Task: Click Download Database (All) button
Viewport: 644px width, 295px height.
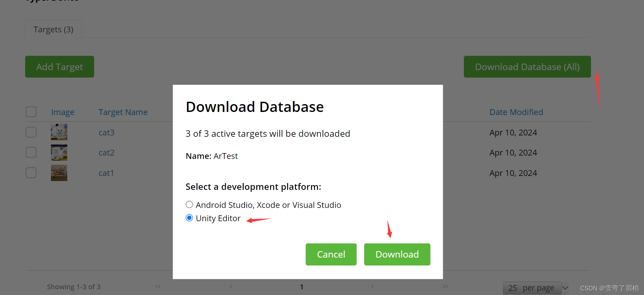Action: pyautogui.click(x=527, y=67)
